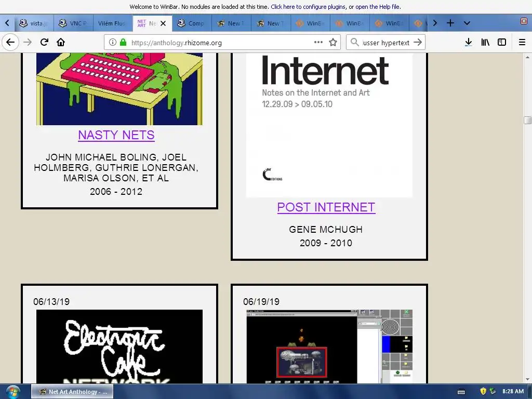Open the browser Home page
532x399 pixels.
click(x=61, y=42)
